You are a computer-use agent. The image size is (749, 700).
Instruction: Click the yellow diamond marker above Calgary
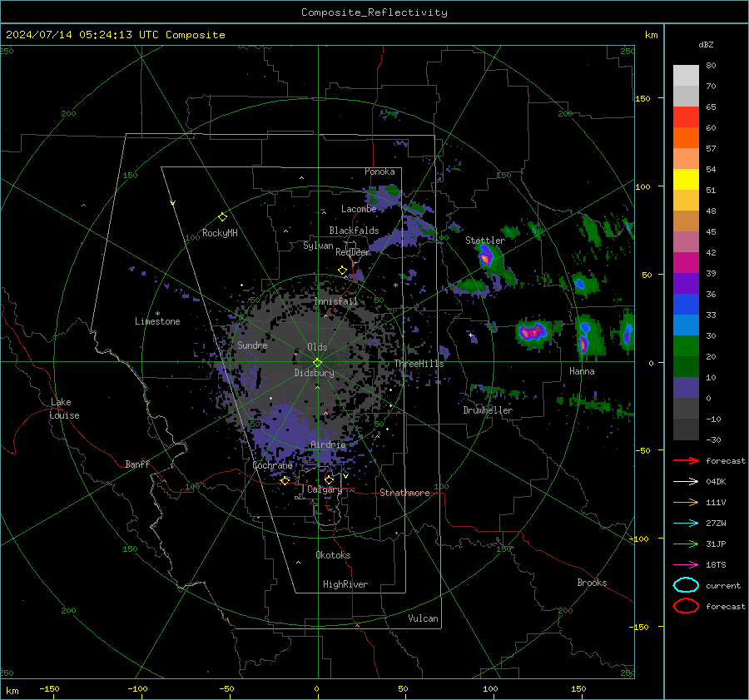pos(329,479)
